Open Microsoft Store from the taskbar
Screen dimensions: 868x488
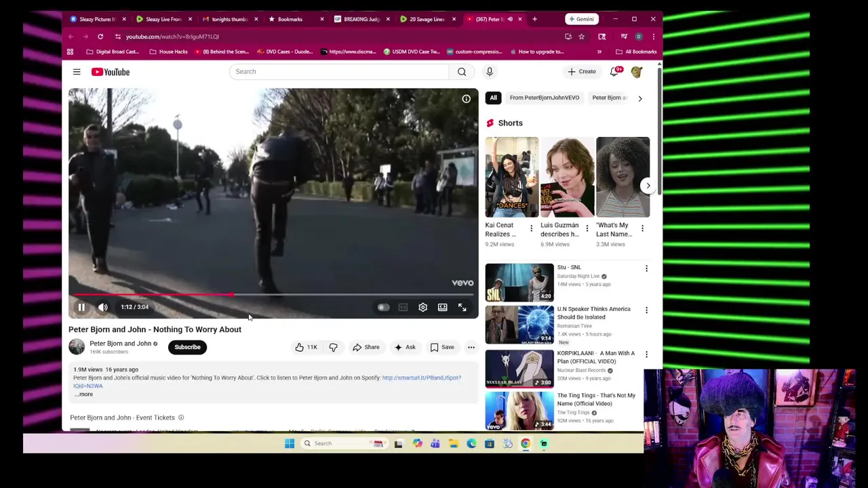(x=489, y=444)
